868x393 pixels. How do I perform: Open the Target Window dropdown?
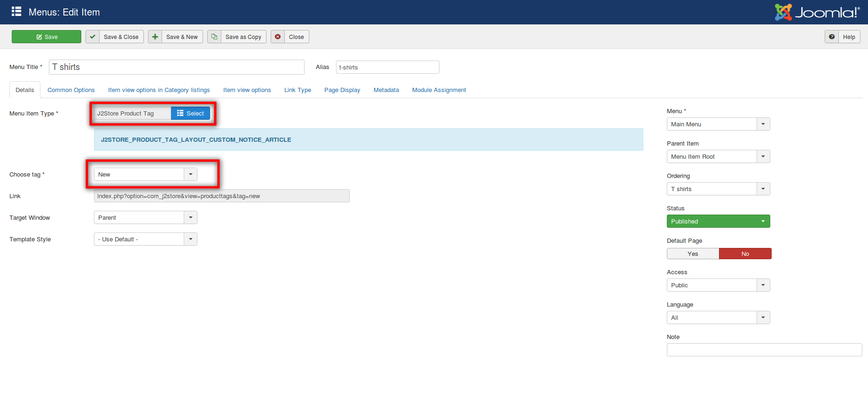click(x=190, y=217)
